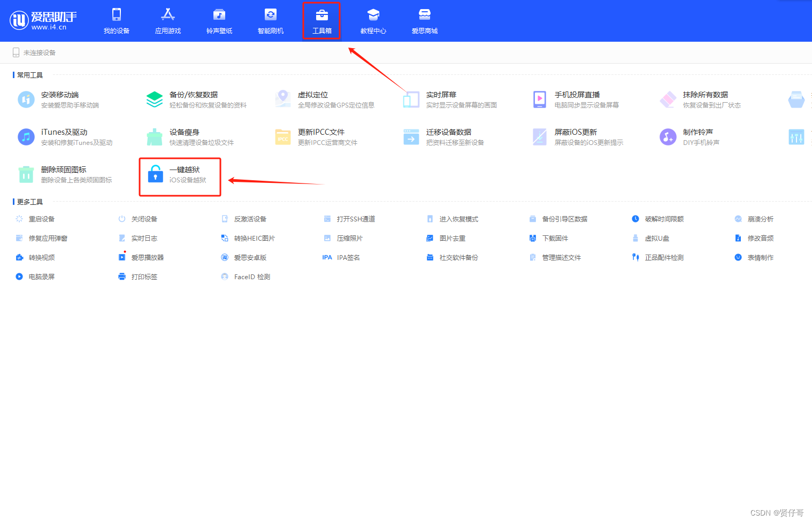The height and width of the screenshot is (522, 812).
Task: Open iTunes及驱动 tool icon
Action: (x=26, y=137)
